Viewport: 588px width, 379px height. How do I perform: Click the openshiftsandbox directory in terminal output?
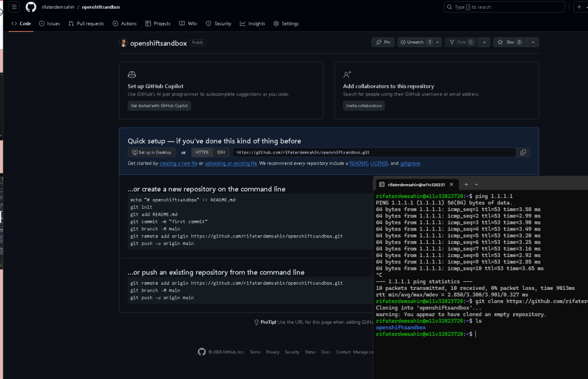(401, 328)
